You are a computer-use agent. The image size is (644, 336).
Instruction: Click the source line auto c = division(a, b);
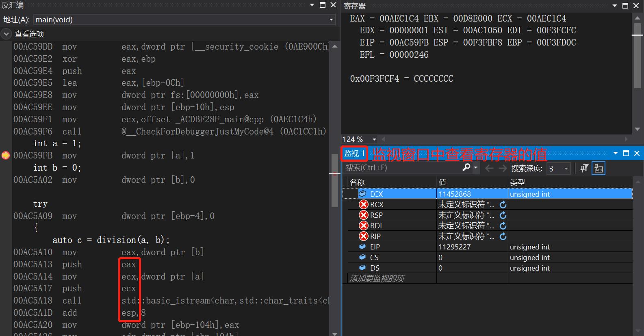[111, 240]
